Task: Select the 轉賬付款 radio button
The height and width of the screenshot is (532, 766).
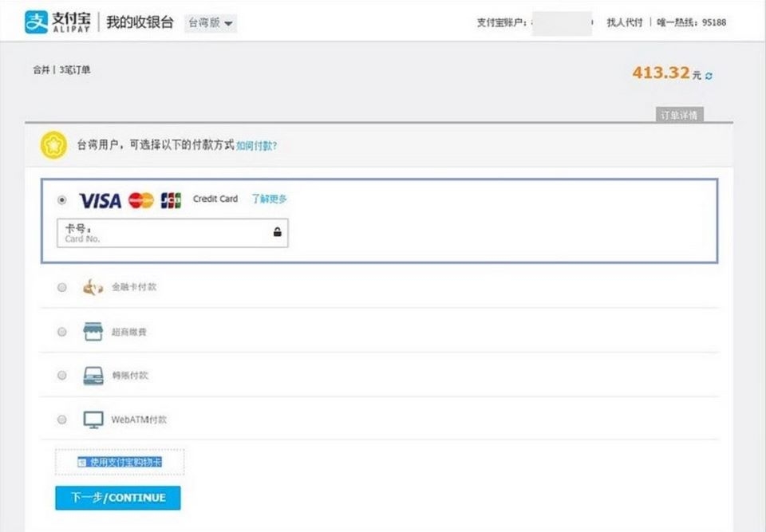Action: [62, 375]
